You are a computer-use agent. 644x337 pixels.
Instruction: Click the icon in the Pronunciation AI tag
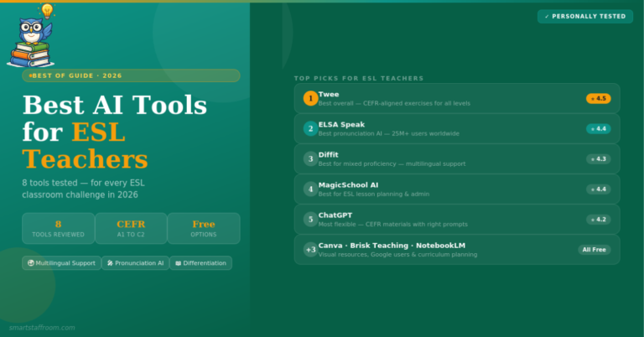(x=110, y=263)
